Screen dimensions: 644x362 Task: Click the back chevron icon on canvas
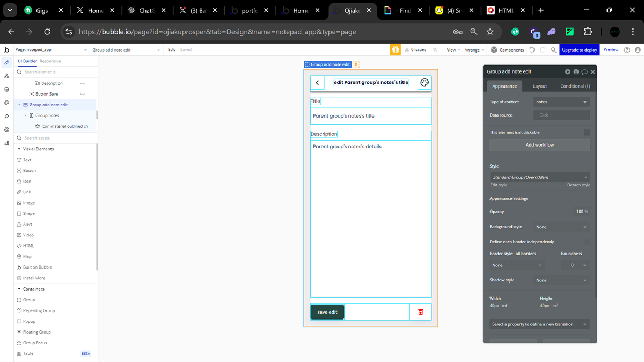[x=317, y=83]
